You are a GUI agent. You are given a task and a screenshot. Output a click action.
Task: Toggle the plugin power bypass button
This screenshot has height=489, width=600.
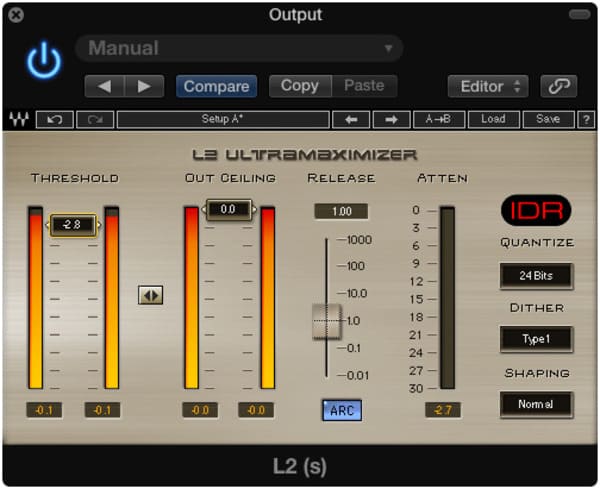43,62
